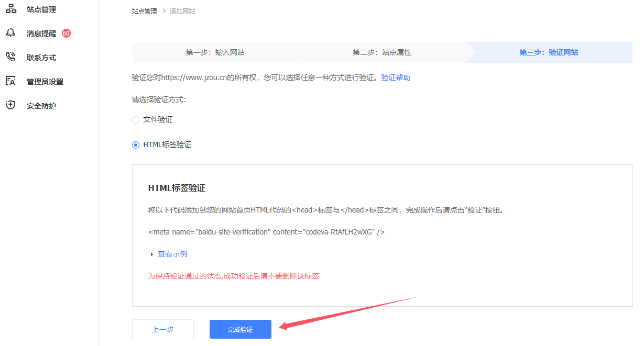Click the baidu-site-verification meta tag code
Viewport: 644px width, 346px height.
point(267,231)
